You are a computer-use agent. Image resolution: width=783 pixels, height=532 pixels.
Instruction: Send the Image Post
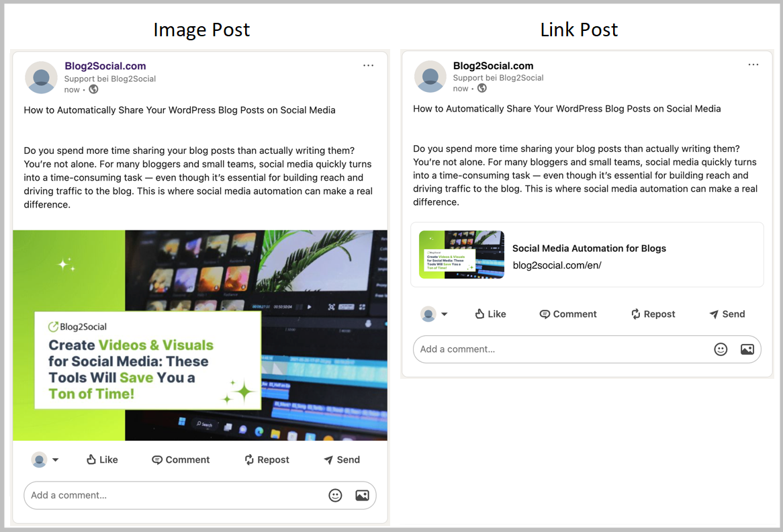[x=342, y=460]
